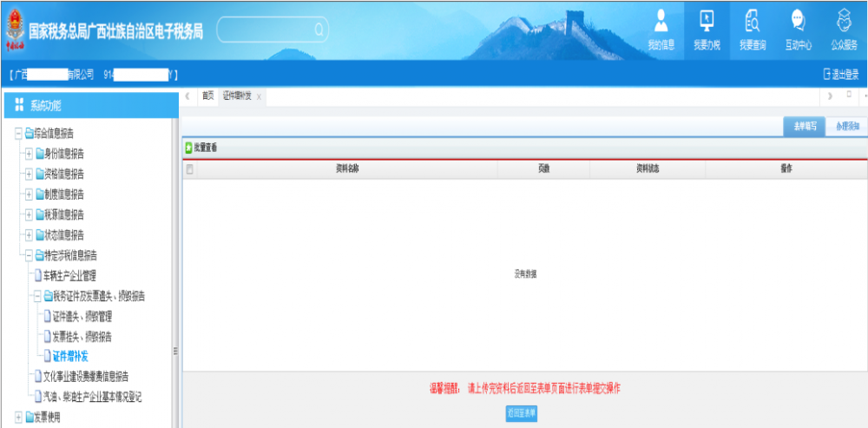
Task: Click the 综合信息报告 folder icon
Action: click(x=30, y=133)
